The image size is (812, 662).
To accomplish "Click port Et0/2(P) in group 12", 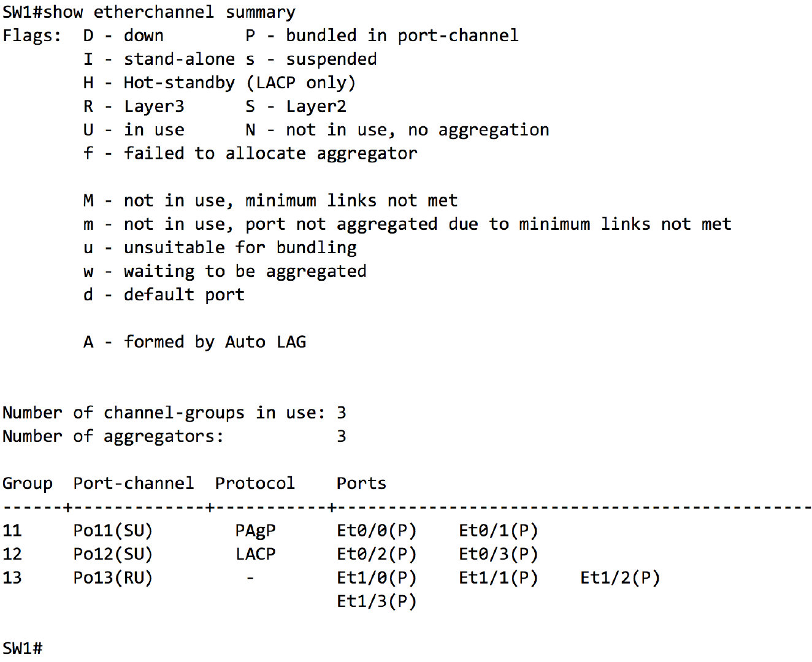I will coord(377,554).
